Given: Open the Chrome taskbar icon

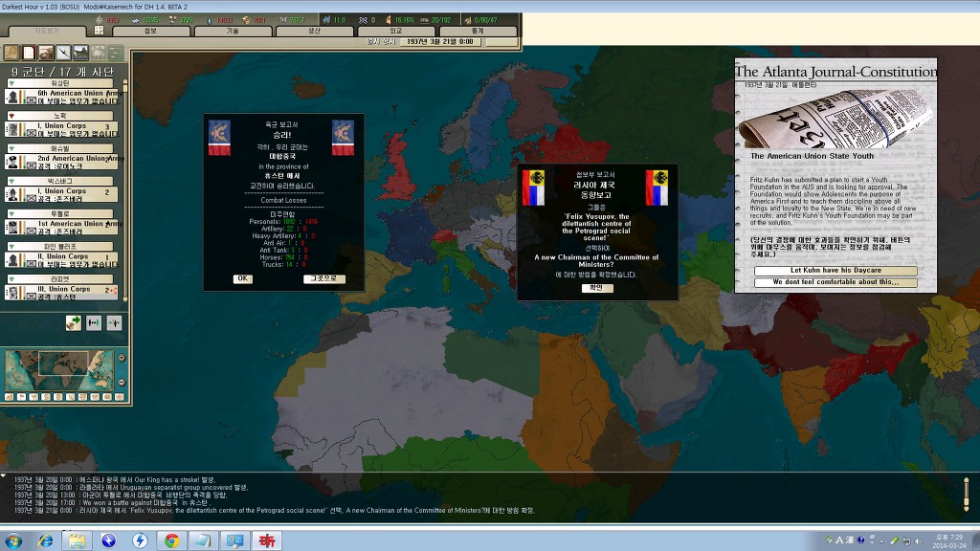Looking at the screenshot, I should coord(171,540).
